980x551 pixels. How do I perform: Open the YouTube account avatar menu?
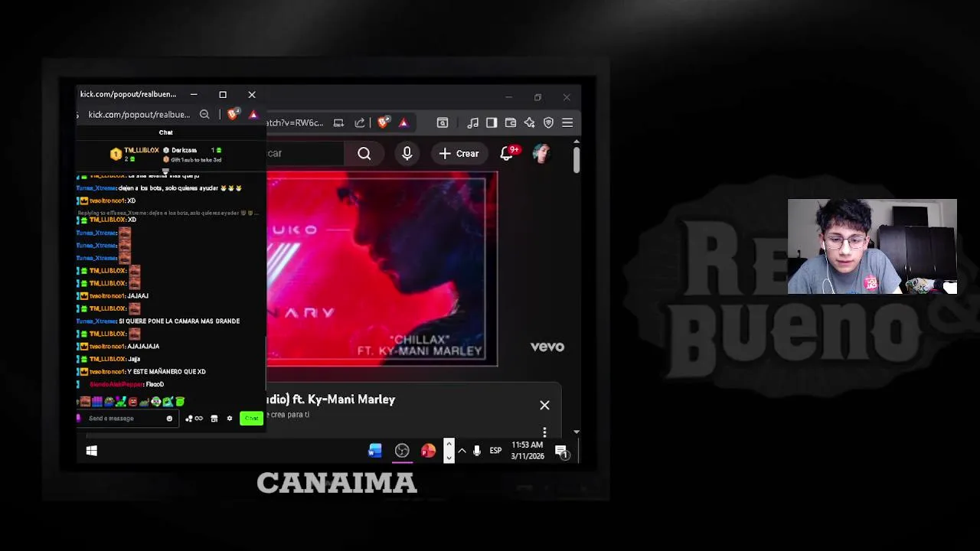[x=541, y=153]
